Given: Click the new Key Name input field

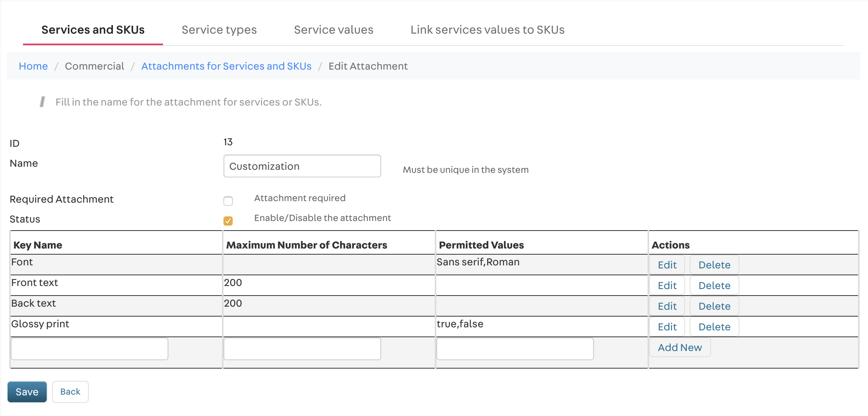Looking at the screenshot, I should 90,349.
